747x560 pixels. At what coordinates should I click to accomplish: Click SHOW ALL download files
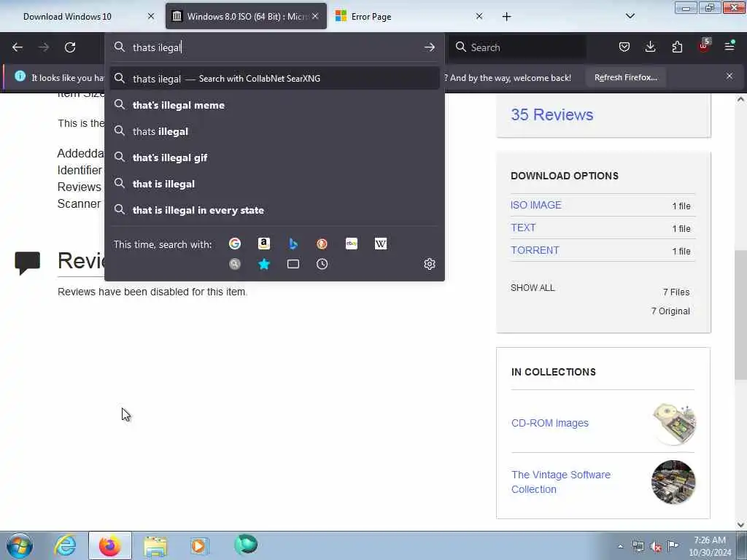(x=533, y=287)
